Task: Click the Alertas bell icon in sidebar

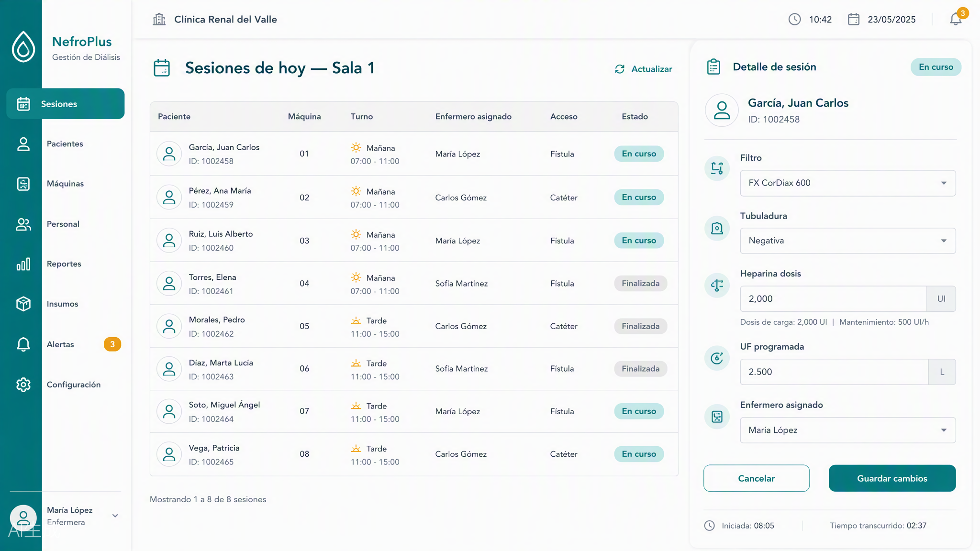Action: [23, 344]
